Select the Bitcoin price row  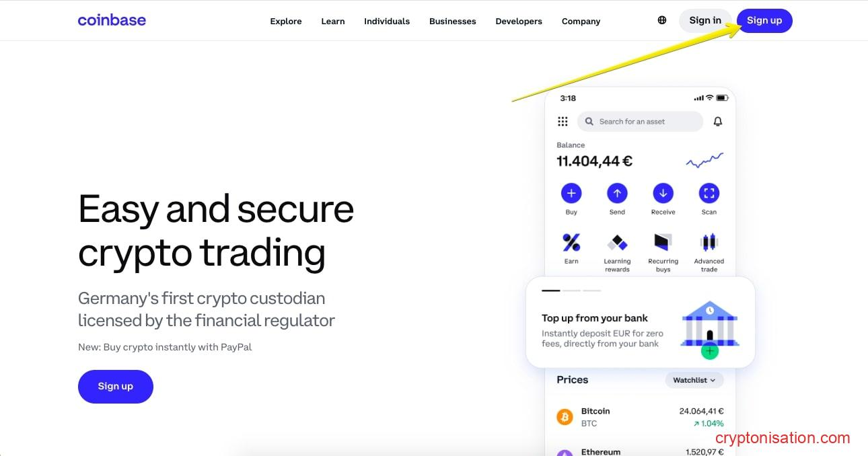coord(639,417)
